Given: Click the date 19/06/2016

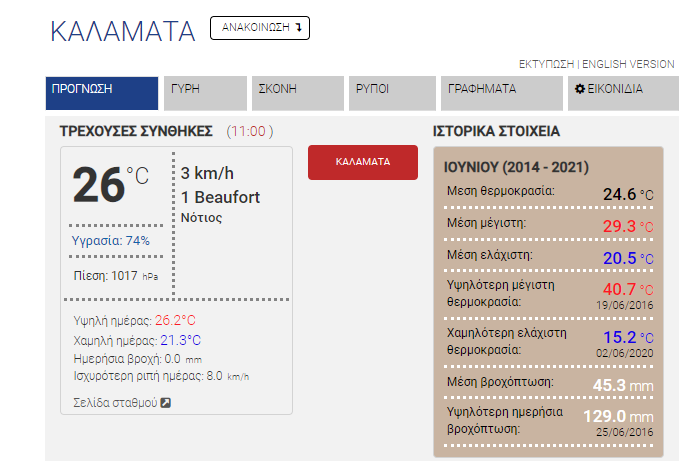Looking at the screenshot, I should tap(624, 305).
